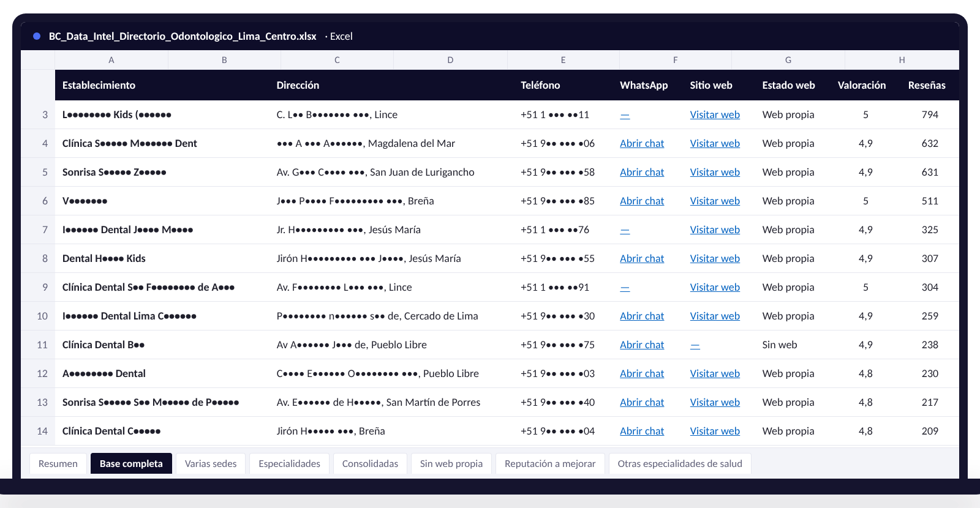
Task: Click the Valoración header cell
Action: tap(862, 85)
